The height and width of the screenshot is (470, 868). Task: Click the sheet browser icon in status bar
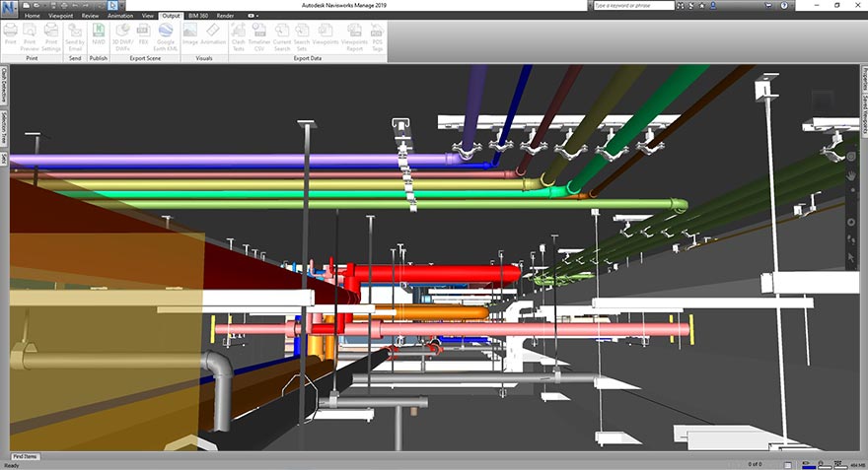point(788,464)
